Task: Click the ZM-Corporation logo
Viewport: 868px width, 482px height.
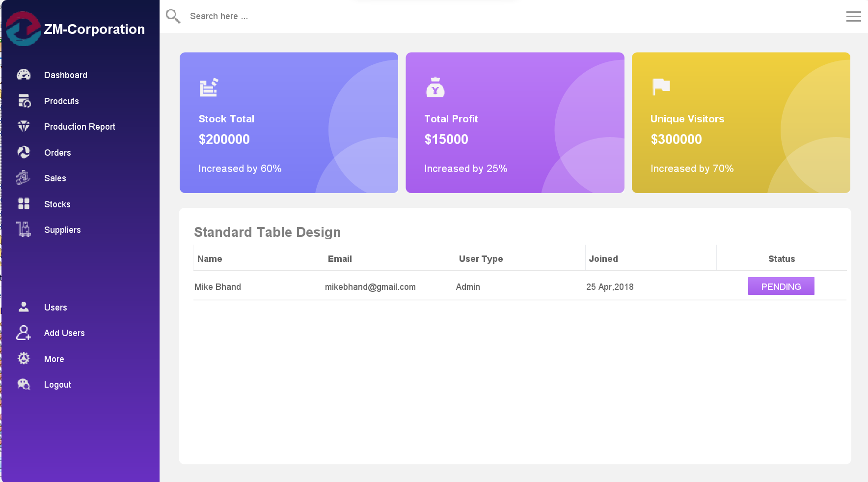Action: click(23, 29)
